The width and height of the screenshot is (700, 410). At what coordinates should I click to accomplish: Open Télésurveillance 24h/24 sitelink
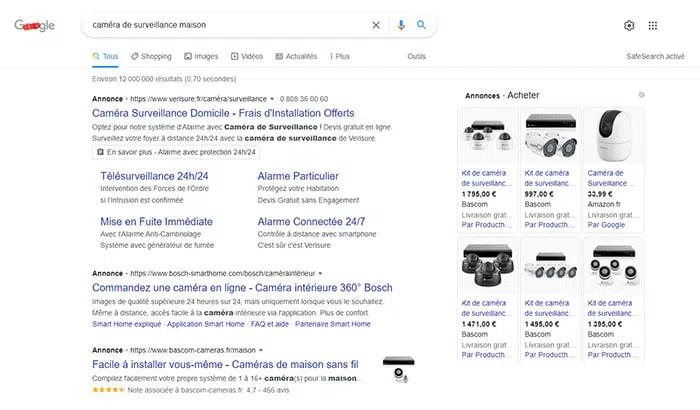click(154, 176)
